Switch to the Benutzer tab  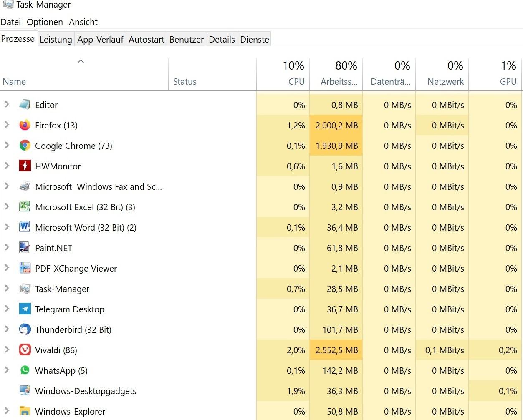pos(187,40)
